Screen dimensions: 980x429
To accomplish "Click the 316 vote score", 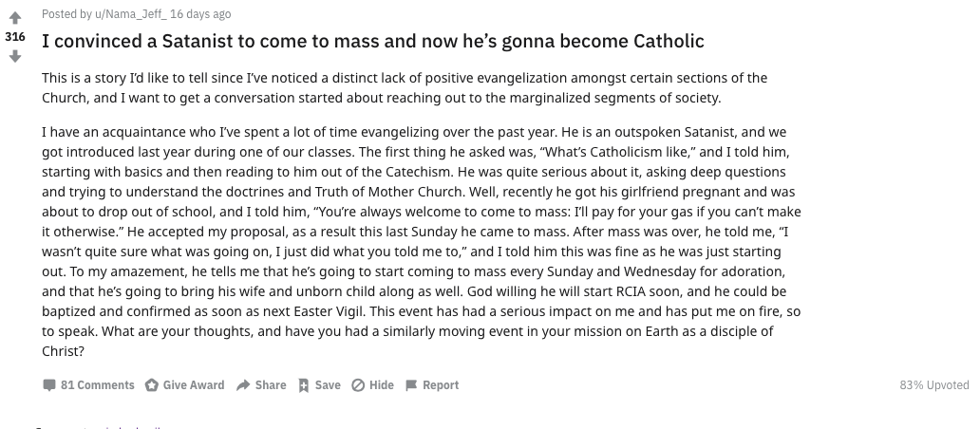I will [x=14, y=36].
